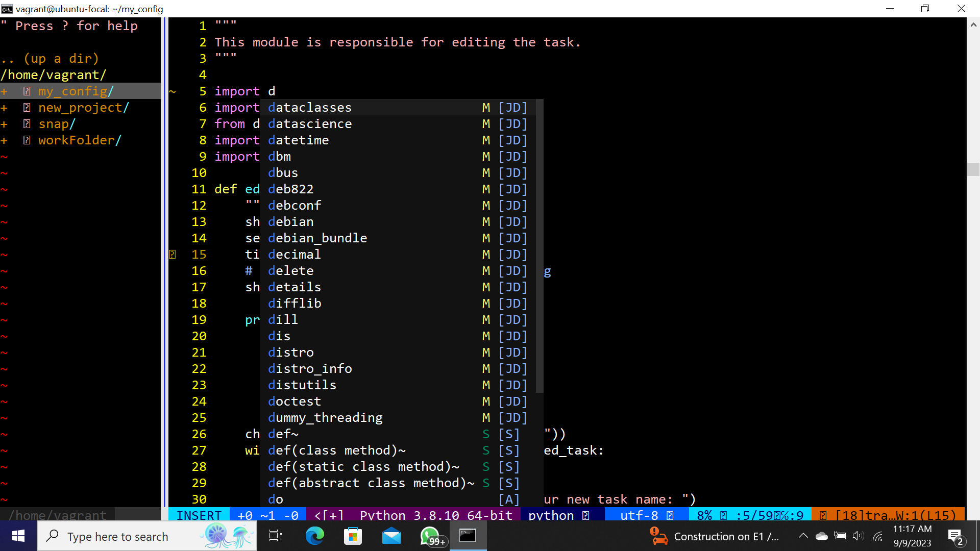980x551 pixels.
Task: Open the Mail app icon
Action: (x=391, y=536)
